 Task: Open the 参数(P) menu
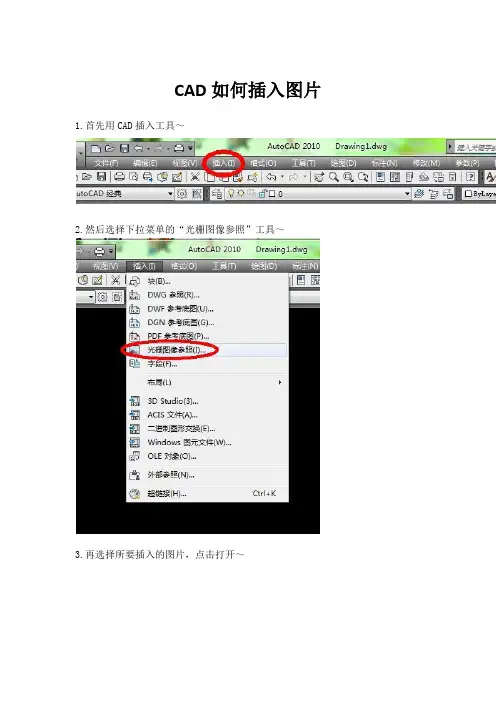click(467, 163)
